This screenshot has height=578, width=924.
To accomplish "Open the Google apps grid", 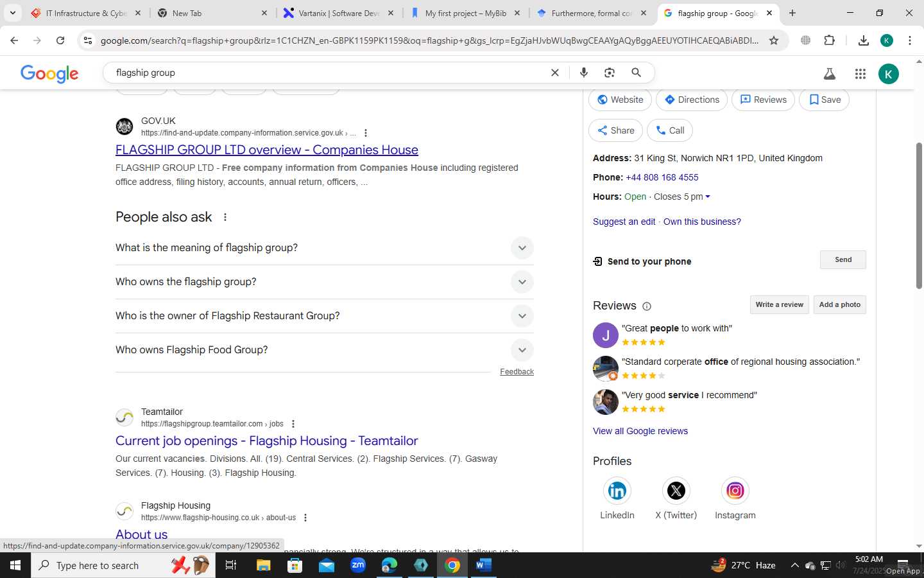I will coord(860,74).
